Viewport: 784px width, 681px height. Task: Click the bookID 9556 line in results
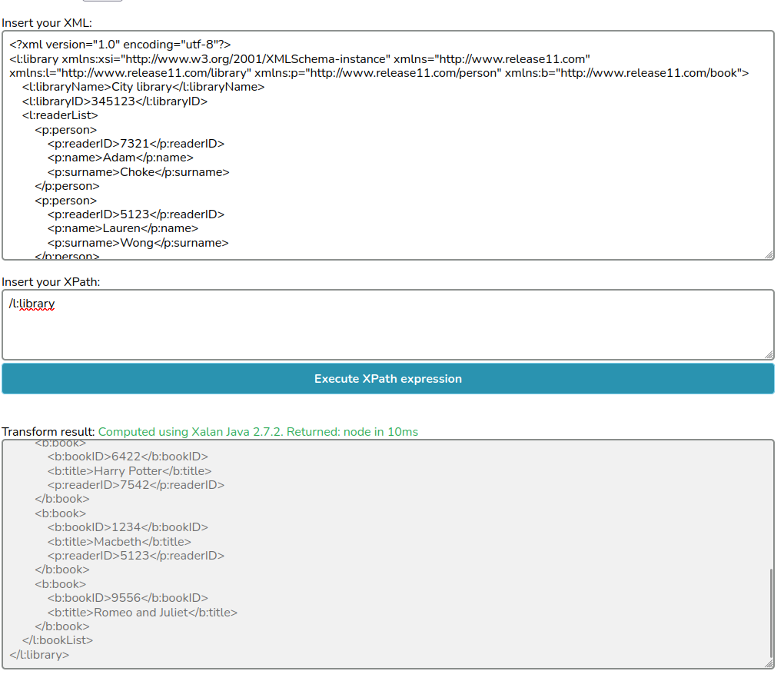[128, 598]
